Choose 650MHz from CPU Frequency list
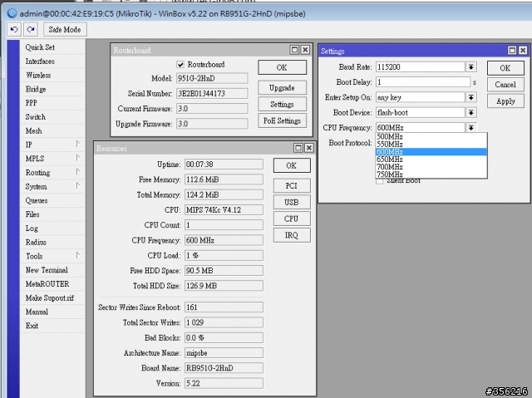Viewport: 532px width, 398px height. point(431,159)
